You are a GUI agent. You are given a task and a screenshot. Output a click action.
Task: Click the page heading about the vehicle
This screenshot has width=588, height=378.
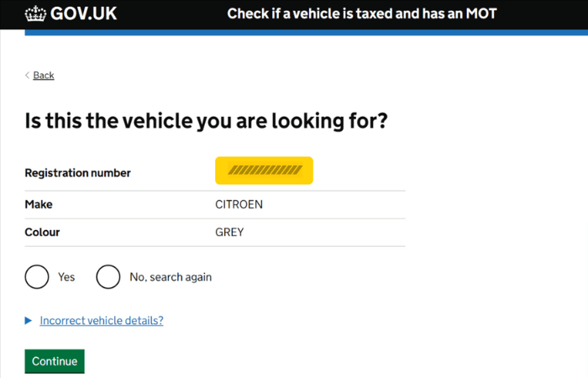click(207, 121)
